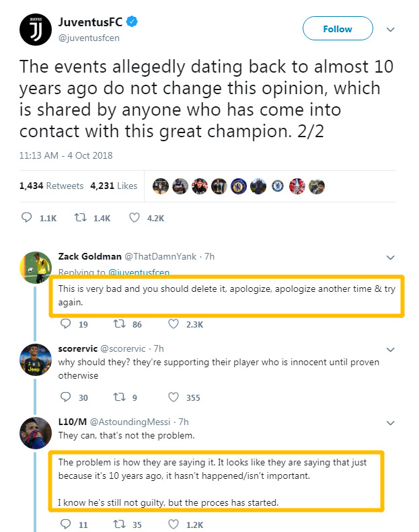Reply to the main JuventusFC tweet
The height and width of the screenshot is (532, 419).
pos(28,218)
